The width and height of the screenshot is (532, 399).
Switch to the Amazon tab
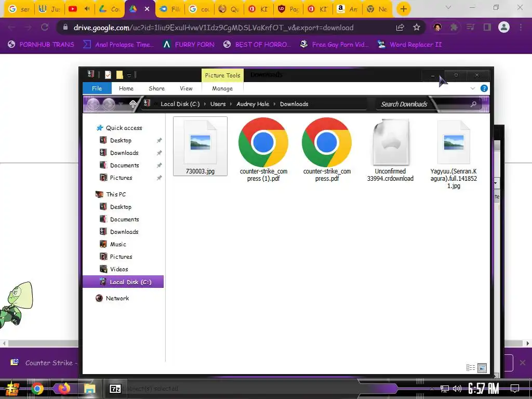point(347,9)
